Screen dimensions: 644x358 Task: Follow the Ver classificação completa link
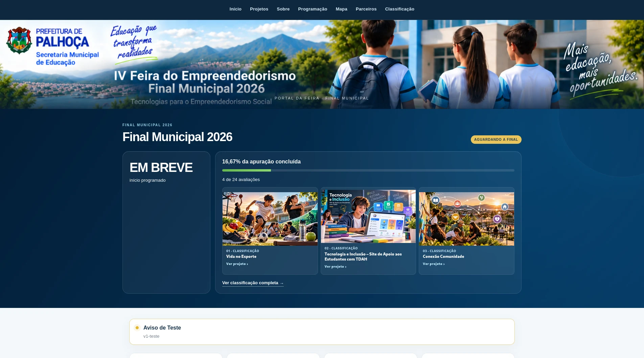click(x=253, y=283)
